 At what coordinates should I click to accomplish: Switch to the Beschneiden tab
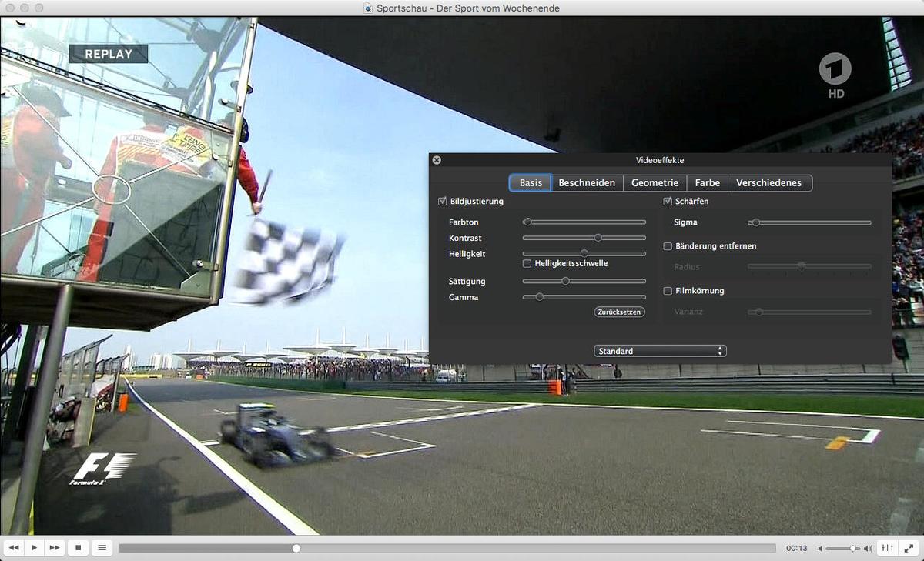587,183
